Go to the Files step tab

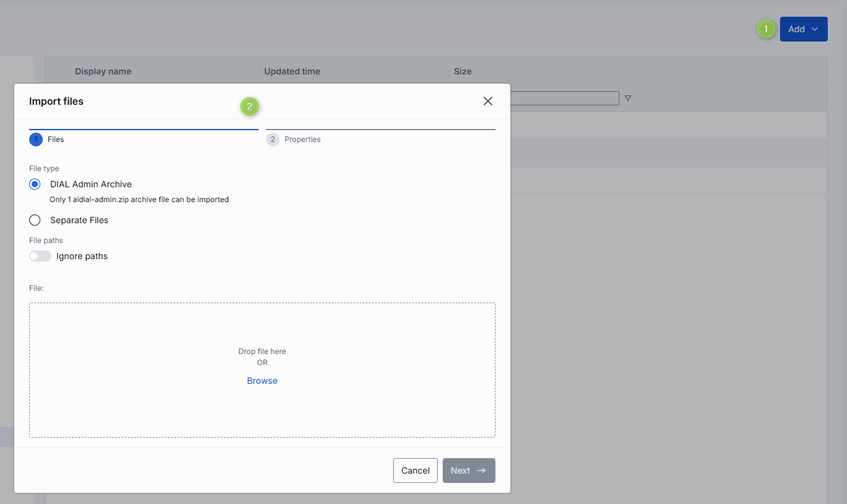tap(56, 139)
